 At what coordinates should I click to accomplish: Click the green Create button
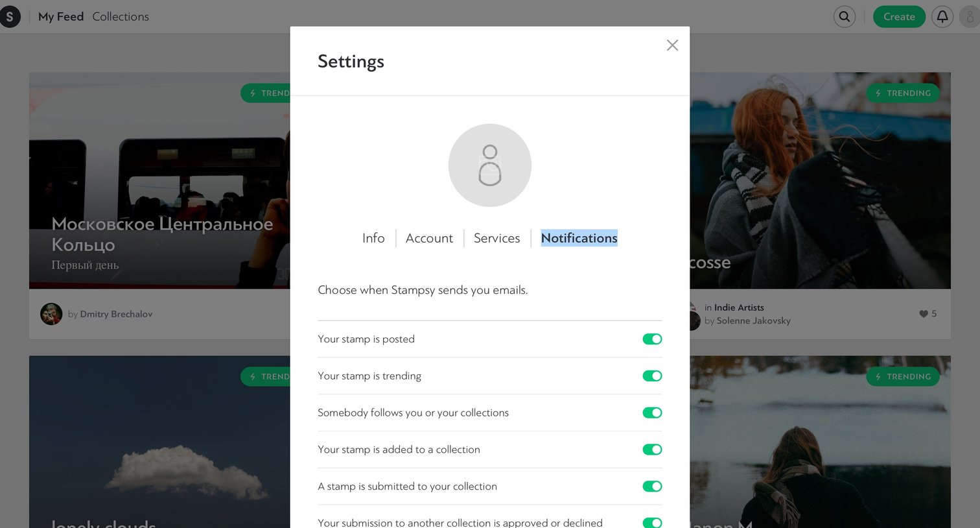point(899,17)
